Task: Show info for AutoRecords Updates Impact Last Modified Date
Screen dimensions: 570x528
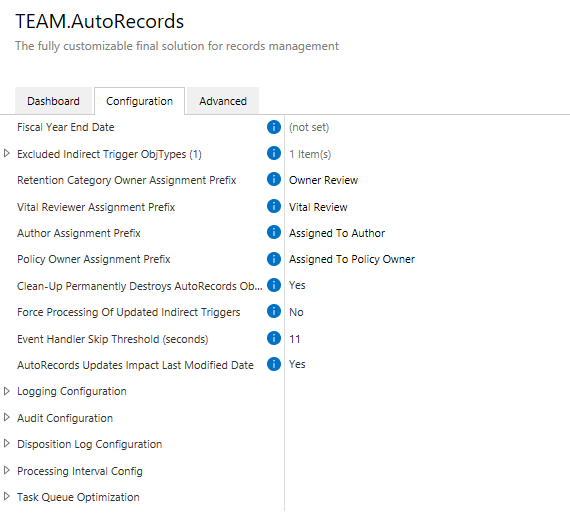Action: coord(274,364)
